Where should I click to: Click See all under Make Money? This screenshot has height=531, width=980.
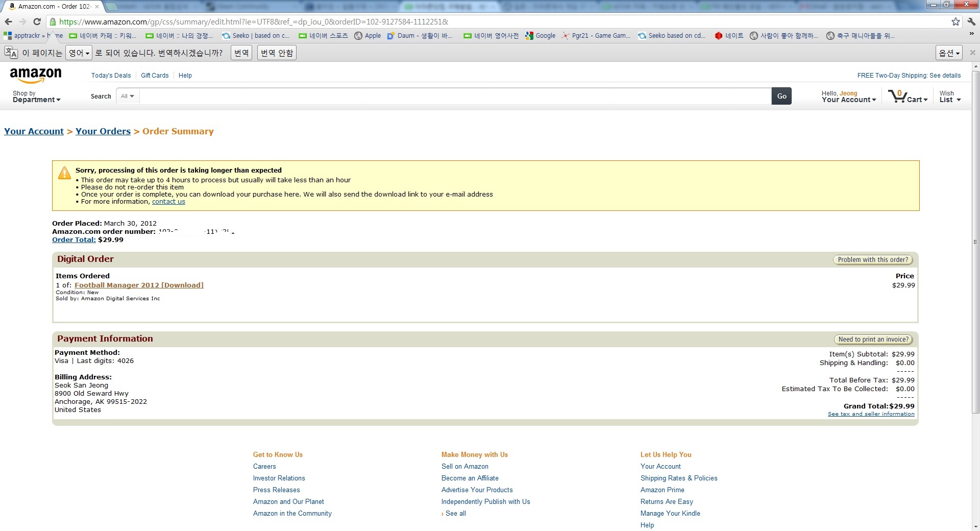coord(455,514)
